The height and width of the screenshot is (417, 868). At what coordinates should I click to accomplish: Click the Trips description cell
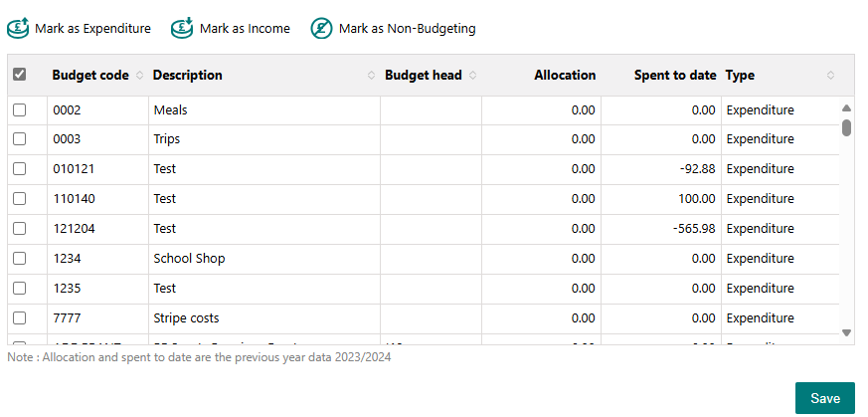coord(264,139)
